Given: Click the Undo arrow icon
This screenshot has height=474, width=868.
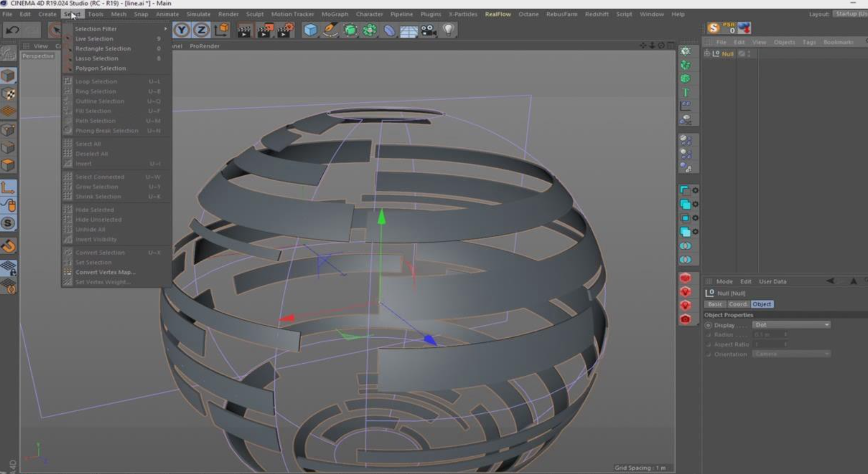Looking at the screenshot, I should (13, 30).
